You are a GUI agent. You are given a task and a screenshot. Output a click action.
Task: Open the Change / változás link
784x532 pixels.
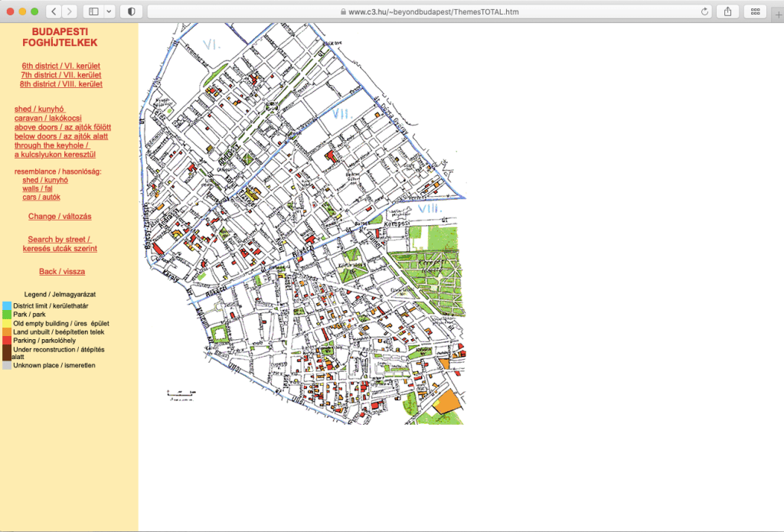60,217
